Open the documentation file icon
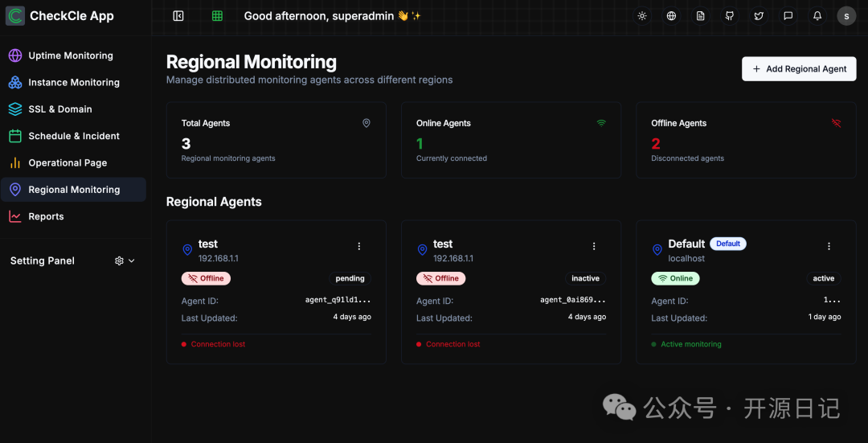868x443 pixels. (701, 16)
